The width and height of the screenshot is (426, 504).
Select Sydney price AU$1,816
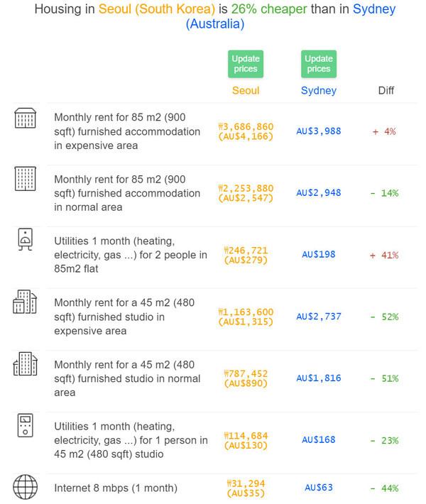319,378
